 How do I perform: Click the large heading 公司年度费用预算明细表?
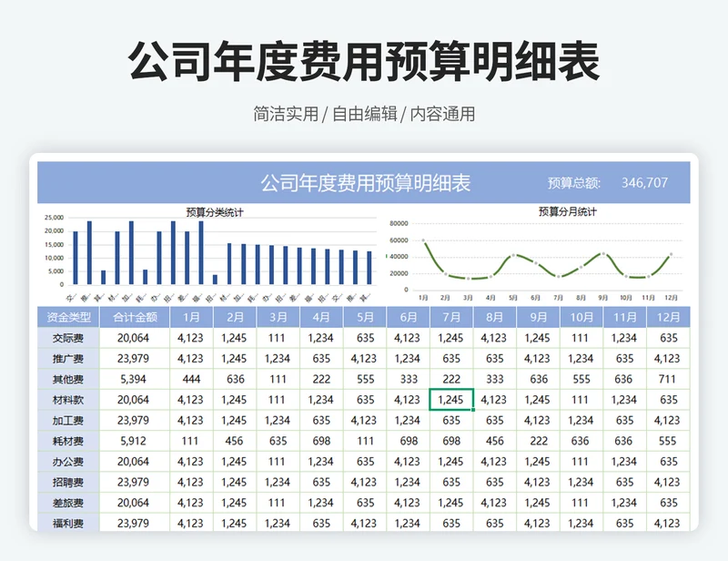coord(363,61)
